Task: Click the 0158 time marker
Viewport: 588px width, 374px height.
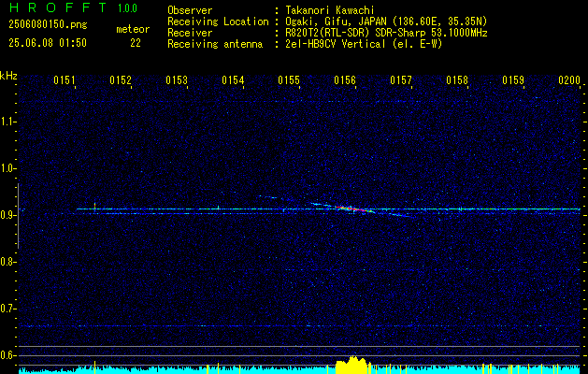Action: (457, 79)
